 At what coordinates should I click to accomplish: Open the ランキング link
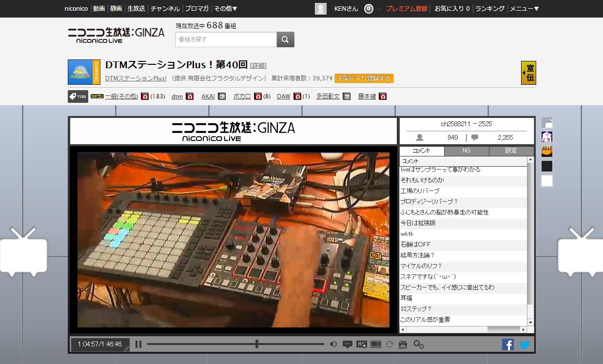(490, 8)
